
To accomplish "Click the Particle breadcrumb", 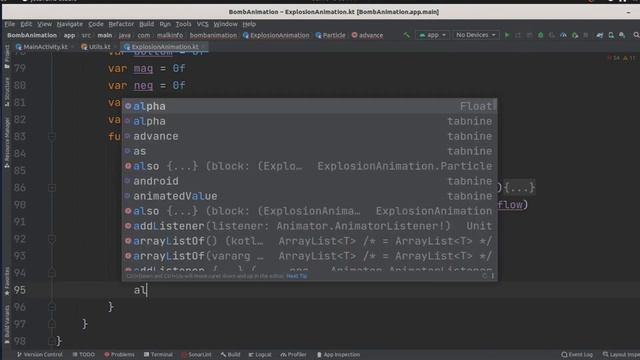I will coord(330,36).
